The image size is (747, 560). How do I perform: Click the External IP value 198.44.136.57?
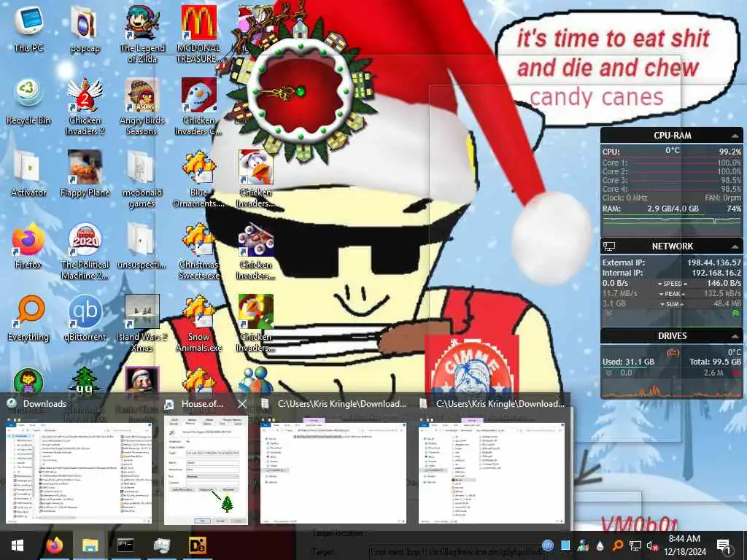[x=713, y=262]
